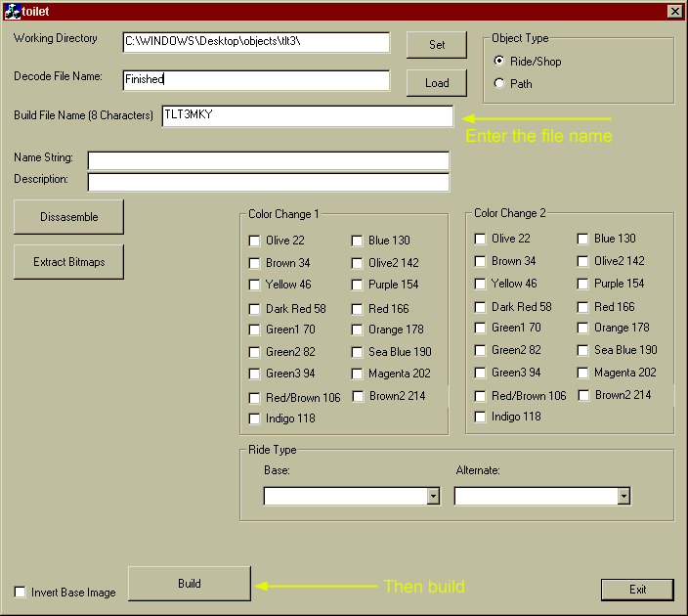The height and width of the screenshot is (616, 688).
Task: Check Blue 130 in Color Change 2
Action: click(582, 239)
